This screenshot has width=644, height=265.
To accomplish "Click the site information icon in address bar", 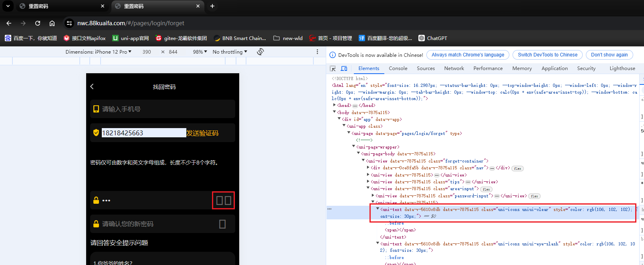I will [x=69, y=23].
